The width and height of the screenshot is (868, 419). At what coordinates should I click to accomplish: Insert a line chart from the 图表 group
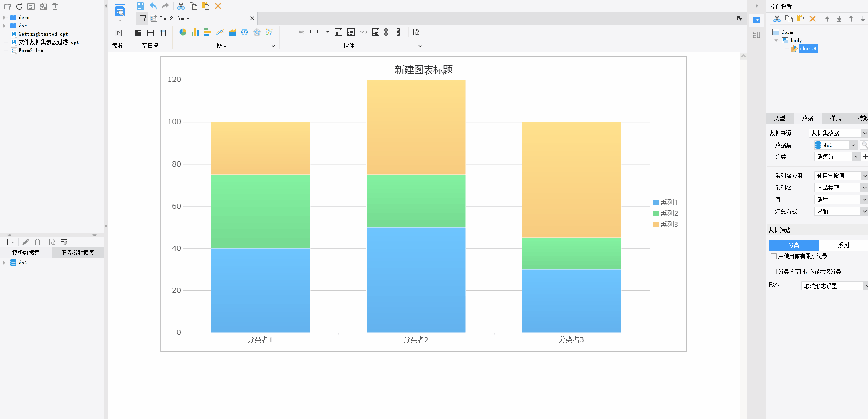[x=220, y=32]
